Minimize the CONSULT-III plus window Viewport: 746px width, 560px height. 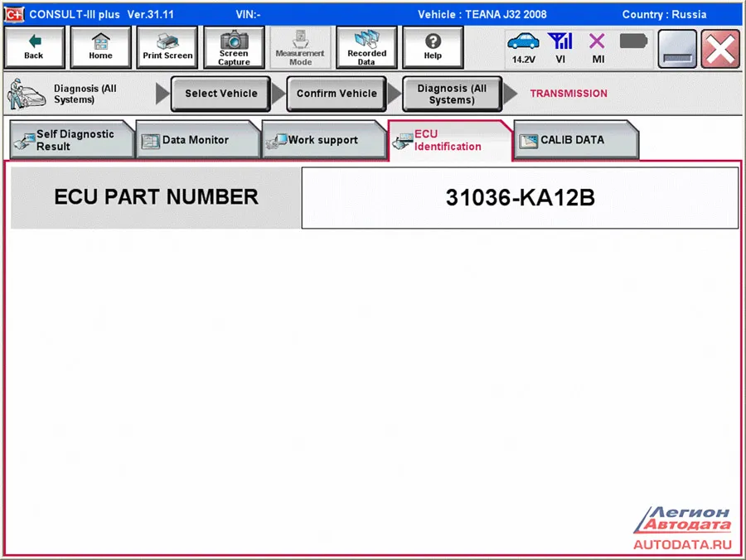tap(677, 49)
